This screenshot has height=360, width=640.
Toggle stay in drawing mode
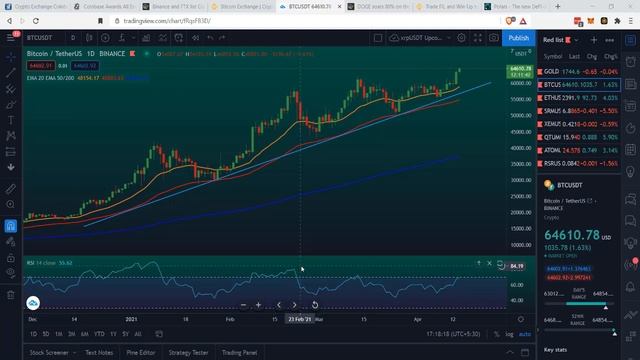click(x=11, y=242)
